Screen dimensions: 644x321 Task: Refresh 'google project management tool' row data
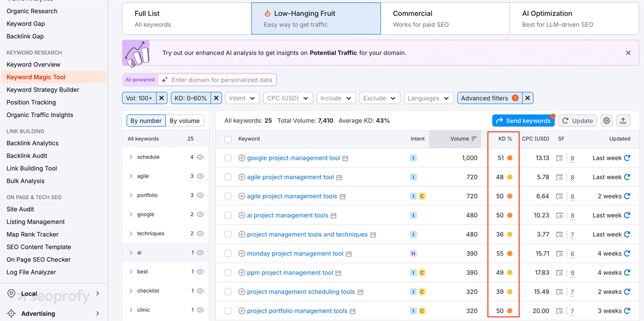pos(627,158)
